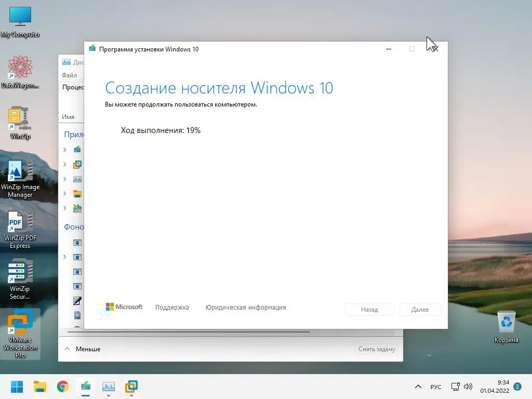Select the setup process icon in Task Manager
The image size is (532, 399).
pyautogui.click(x=77, y=150)
